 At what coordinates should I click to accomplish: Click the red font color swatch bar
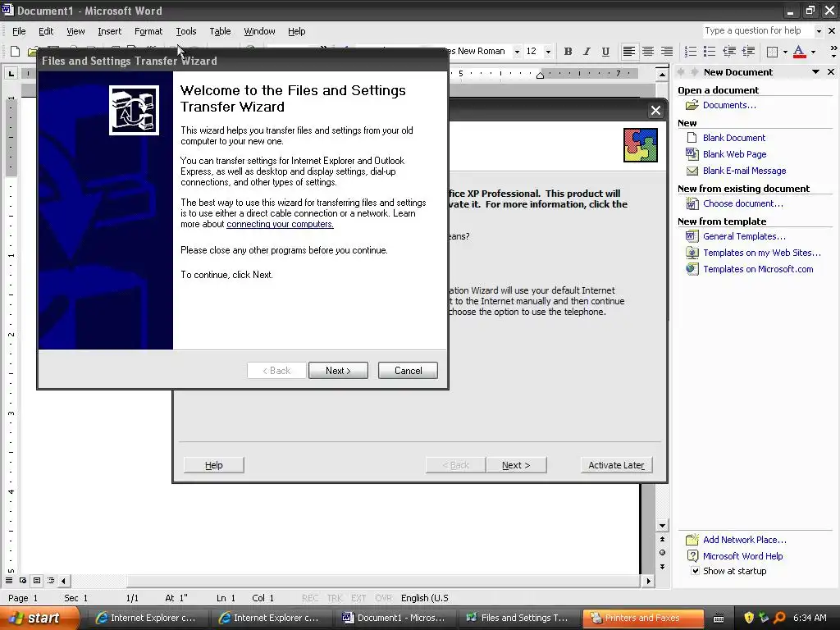pyautogui.click(x=799, y=57)
